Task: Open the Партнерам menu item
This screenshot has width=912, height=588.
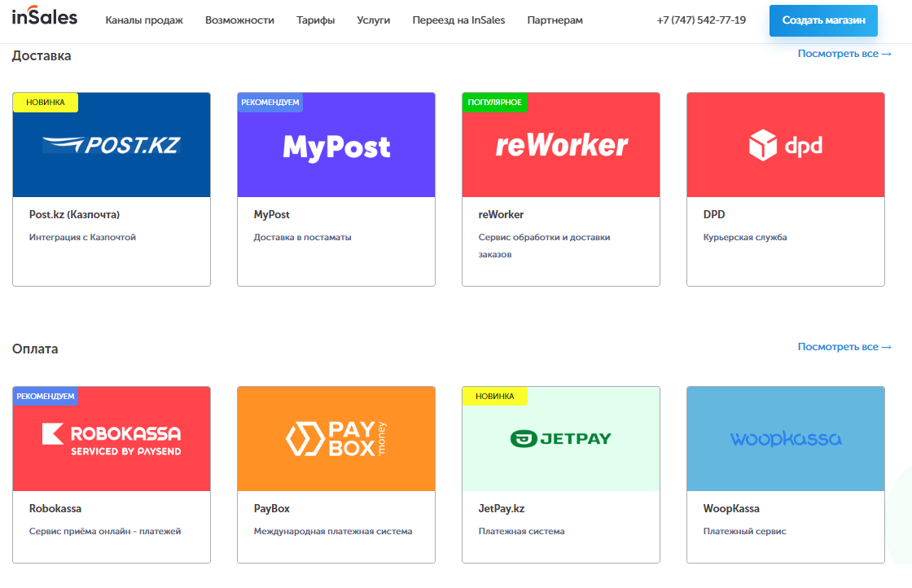Action: tap(555, 20)
